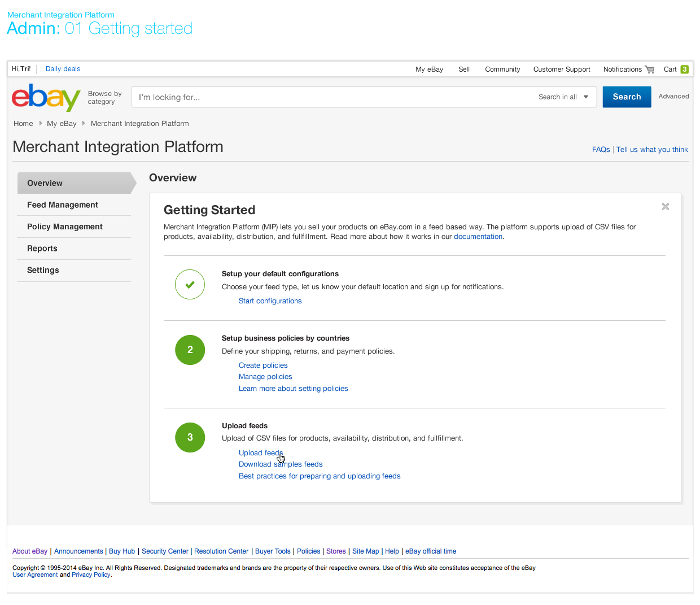
Task: Open the Policy Management section
Action: point(65,227)
